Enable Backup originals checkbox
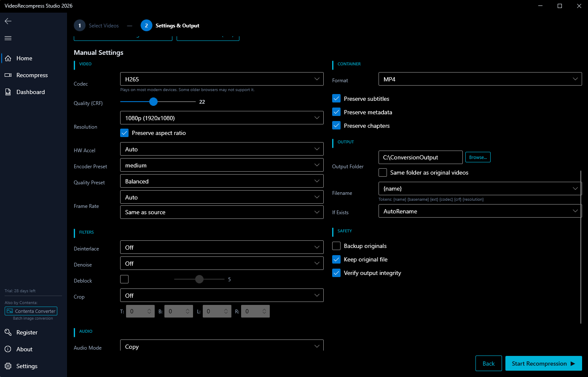The height and width of the screenshot is (377, 588). [336, 246]
